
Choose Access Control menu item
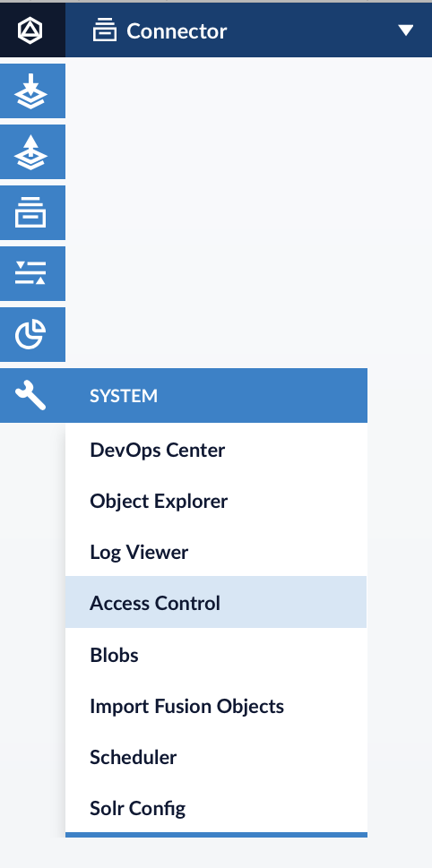[216, 602]
